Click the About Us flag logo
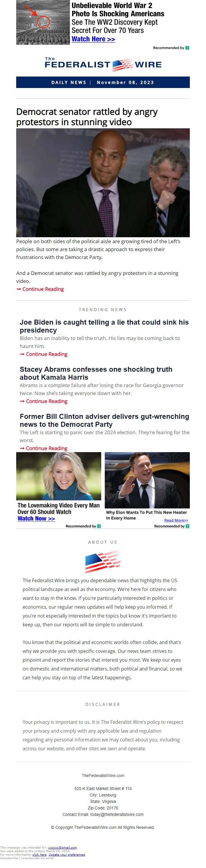Screen dimensions: 206x868 pos(103,561)
